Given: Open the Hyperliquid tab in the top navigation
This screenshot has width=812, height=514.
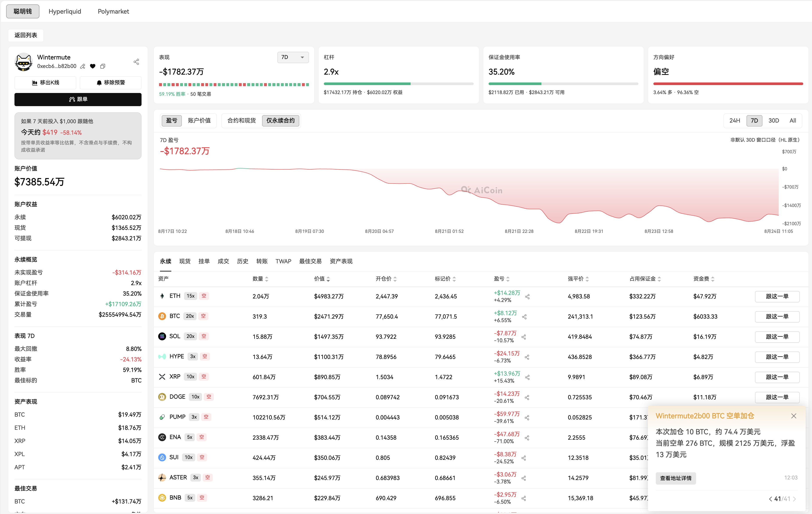Looking at the screenshot, I should click(65, 11).
